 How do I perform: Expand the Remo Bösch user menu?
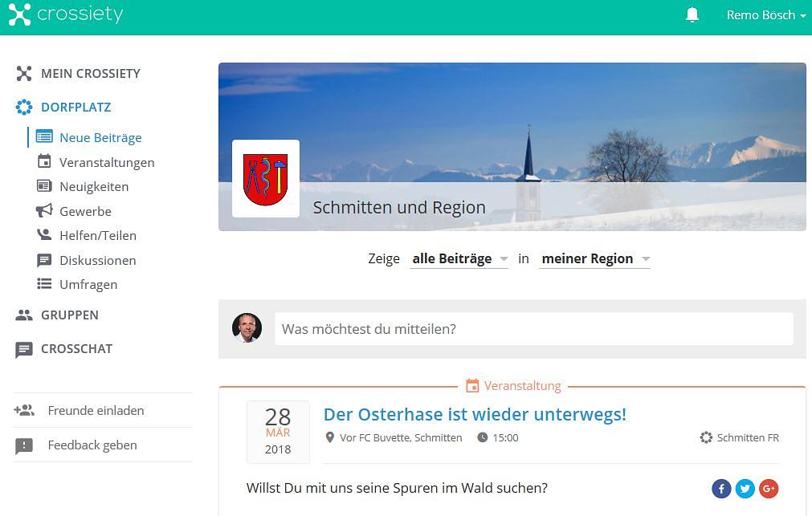(765, 15)
